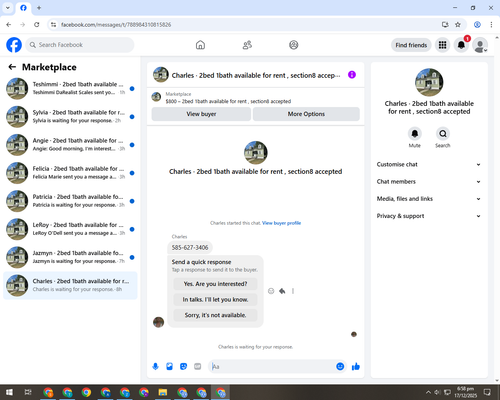This screenshot has width=500, height=400.
Task: Expand Media, files and links section
Action: click(x=429, y=199)
